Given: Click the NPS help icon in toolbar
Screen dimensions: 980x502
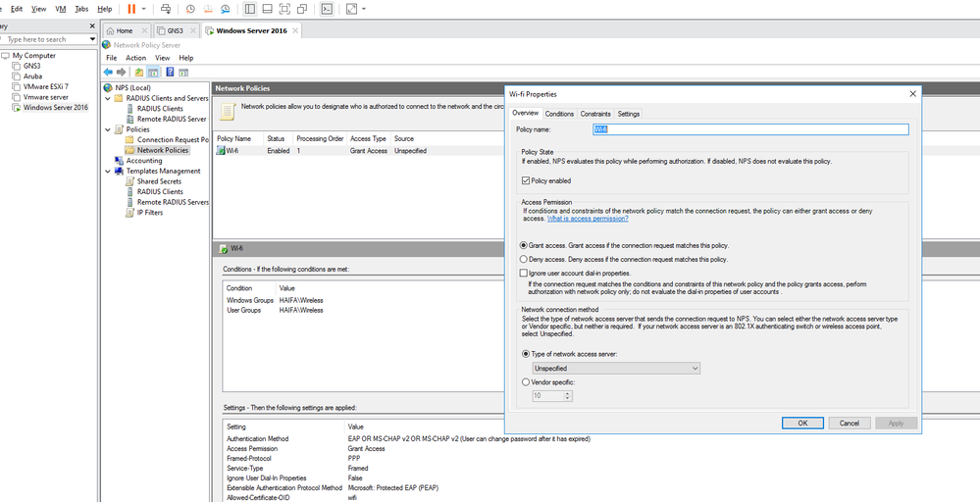Looking at the screenshot, I should 170,72.
